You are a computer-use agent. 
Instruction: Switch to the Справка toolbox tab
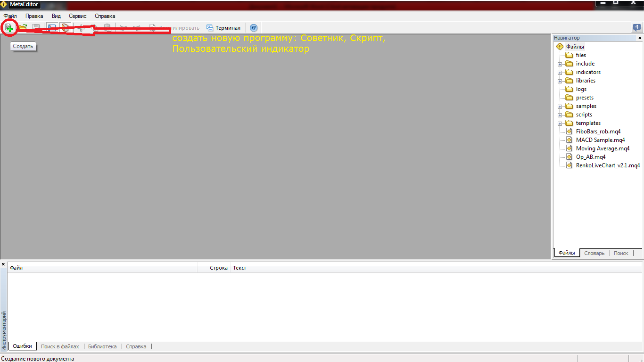click(x=136, y=346)
